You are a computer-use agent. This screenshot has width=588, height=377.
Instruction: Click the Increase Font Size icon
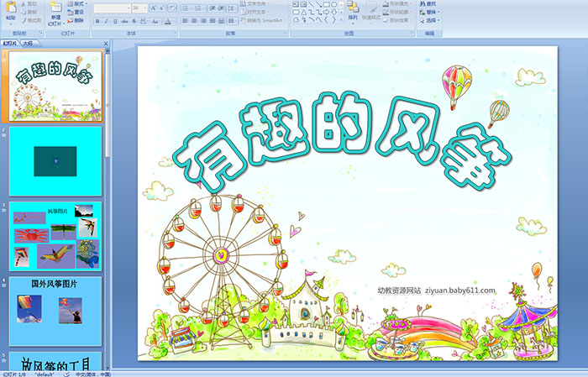[x=153, y=8]
